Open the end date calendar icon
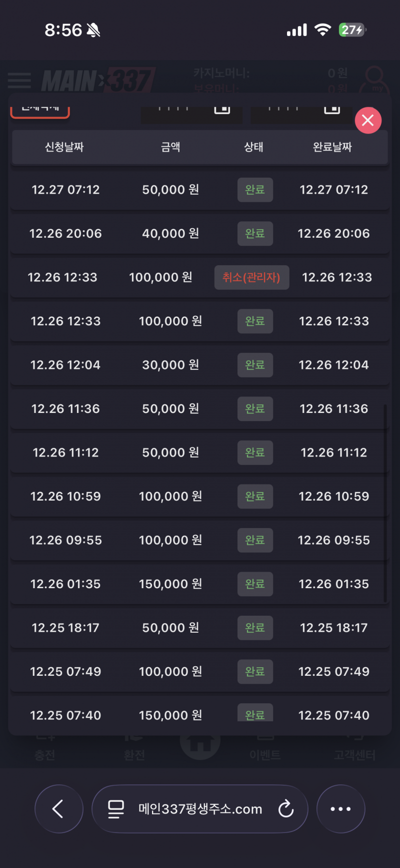Screen dimensions: 400x868 pyautogui.click(x=332, y=109)
